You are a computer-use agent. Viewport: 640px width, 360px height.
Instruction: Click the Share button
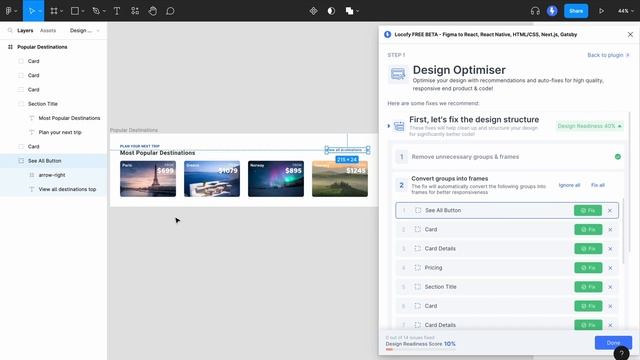pos(576,11)
